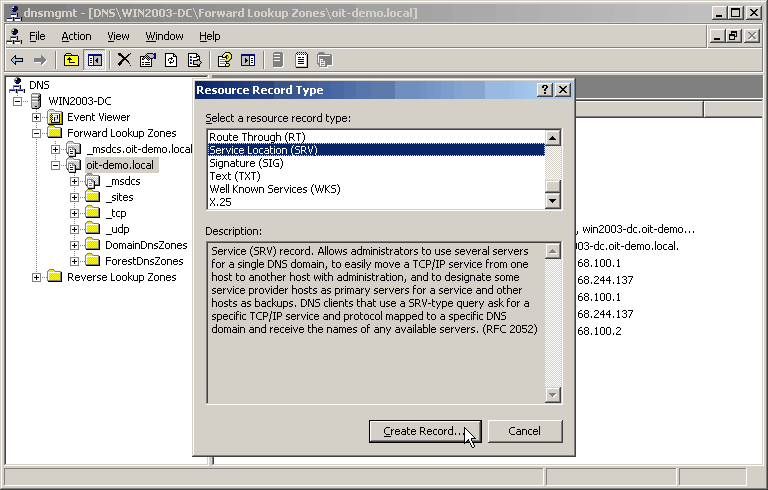The height and width of the screenshot is (490, 768).
Task: Click the Event Viewer icon in the tree
Action: (55, 117)
